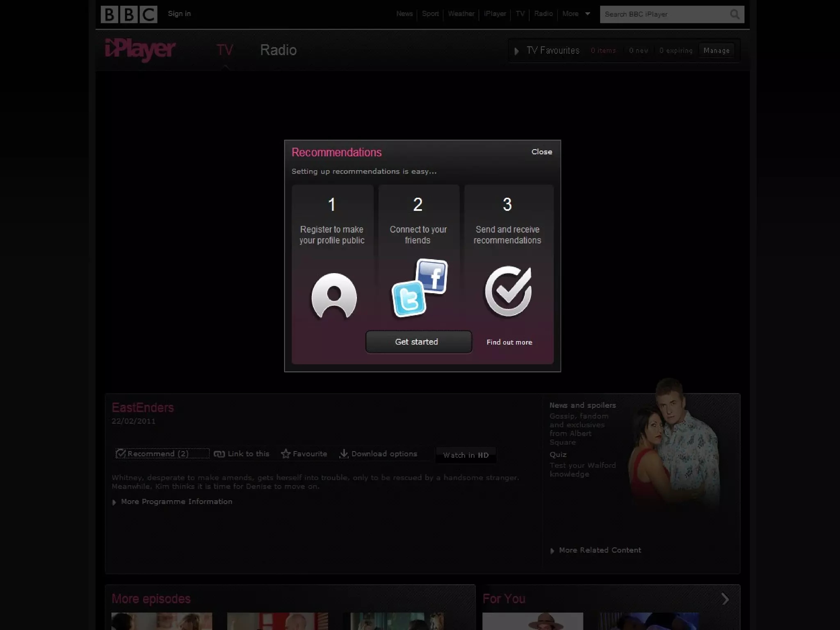This screenshot has height=630, width=840.
Task: Click the For You next arrow
Action: pyautogui.click(x=725, y=599)
